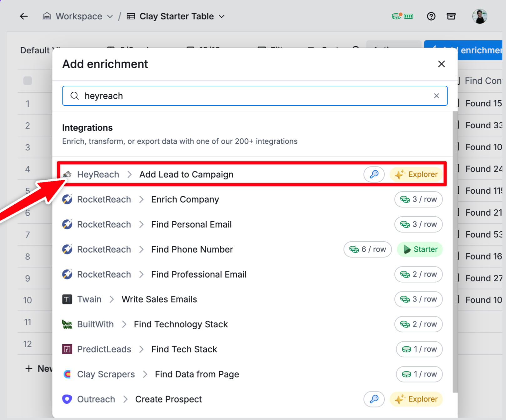
Task: Clear the enrichment search text
Action: pyautogui.click(x=436, y=96)
